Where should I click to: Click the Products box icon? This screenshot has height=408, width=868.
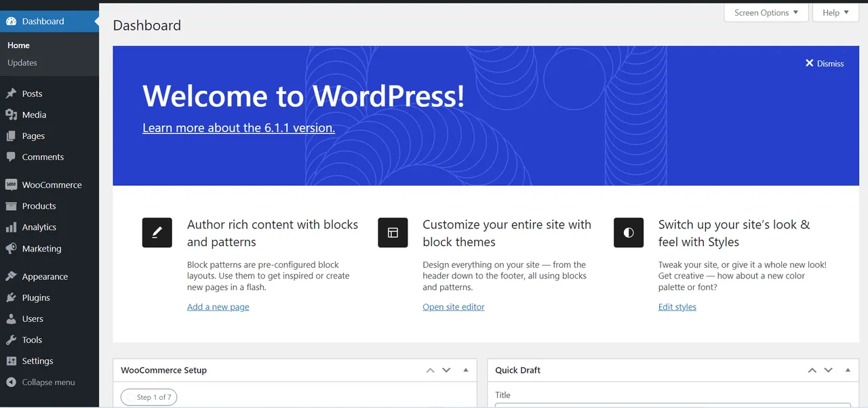tap(11, 206)
